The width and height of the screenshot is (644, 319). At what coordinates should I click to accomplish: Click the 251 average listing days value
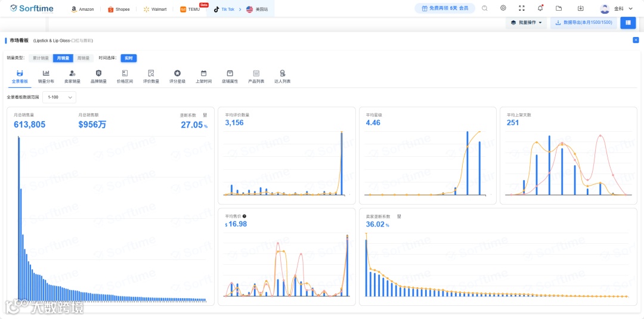coord(513,122)
